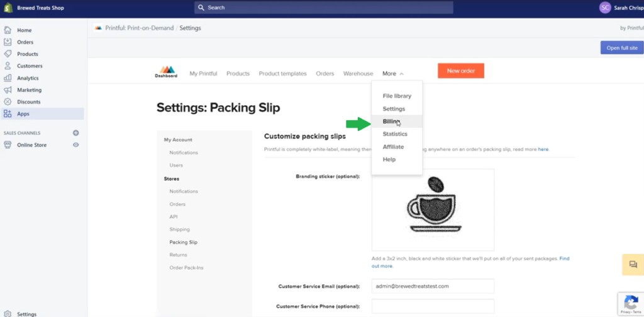This screenshot has height=317, width=644.
Task: Open Order Pack-ins settings section
Action: click(x=186, y=268)
